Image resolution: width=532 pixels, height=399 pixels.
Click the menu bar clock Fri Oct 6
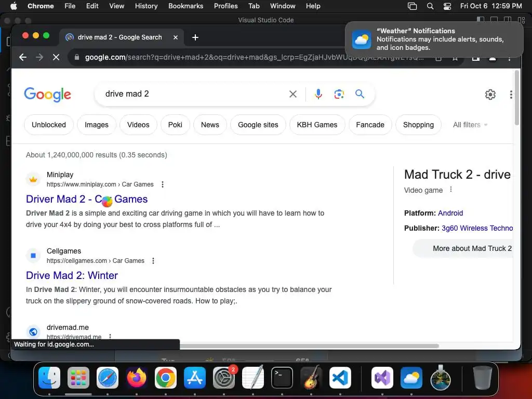coord(491,6)
